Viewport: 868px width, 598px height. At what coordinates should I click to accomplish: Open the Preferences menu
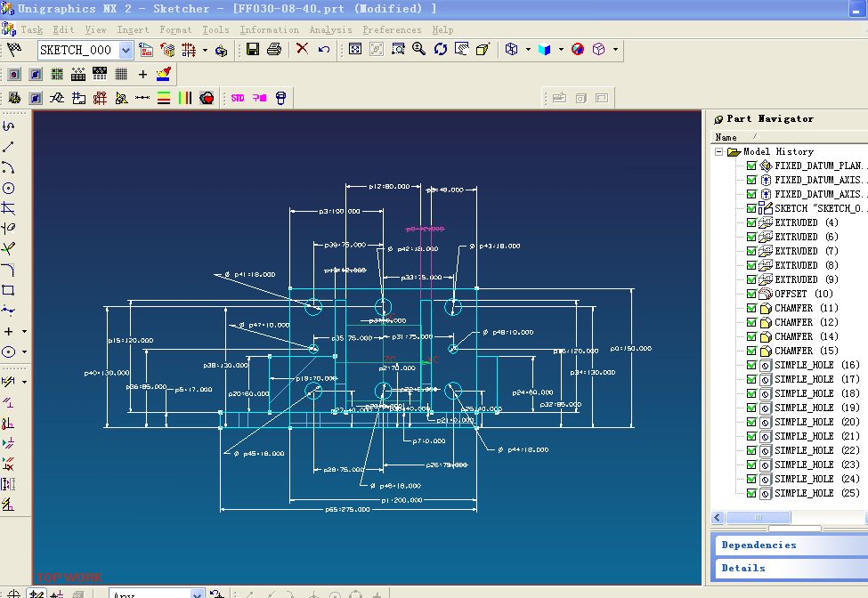point(392,30)
